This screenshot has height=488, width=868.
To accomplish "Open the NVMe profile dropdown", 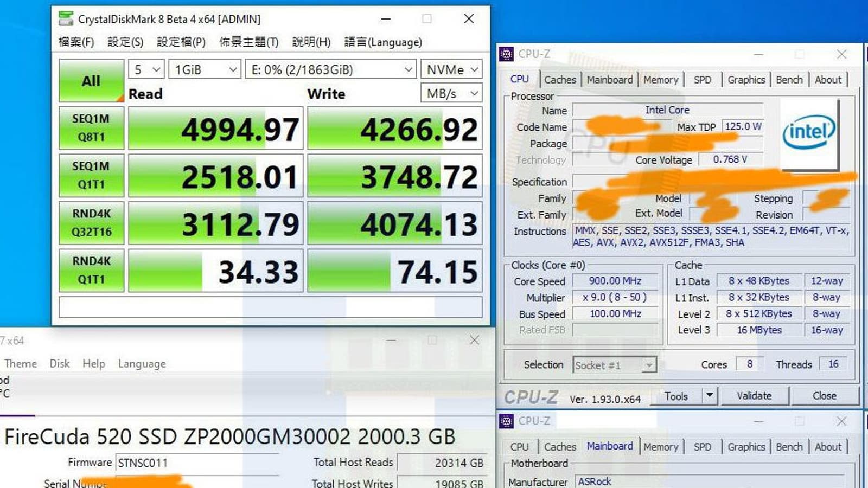I will click(x=451, y=69).
